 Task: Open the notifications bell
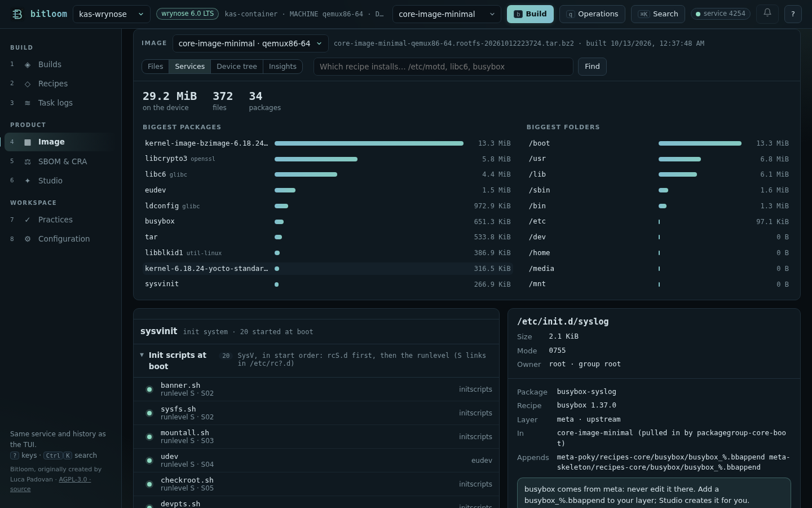(767, 14)
